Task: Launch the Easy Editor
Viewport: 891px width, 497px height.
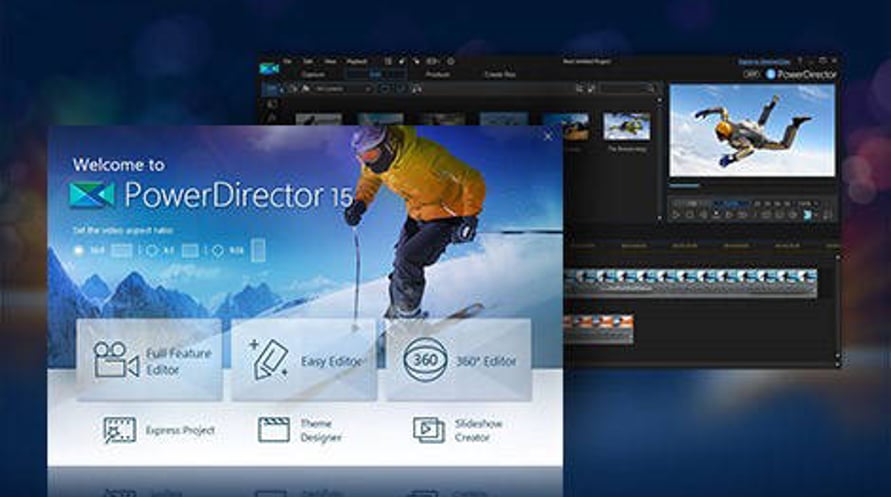Action: point(303,360)
